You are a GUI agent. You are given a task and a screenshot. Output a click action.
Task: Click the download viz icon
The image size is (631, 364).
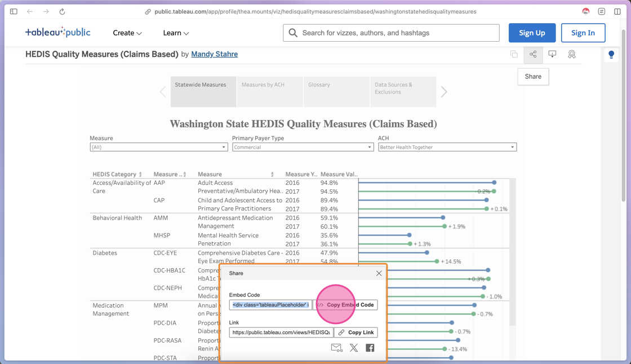click(553, 54)
